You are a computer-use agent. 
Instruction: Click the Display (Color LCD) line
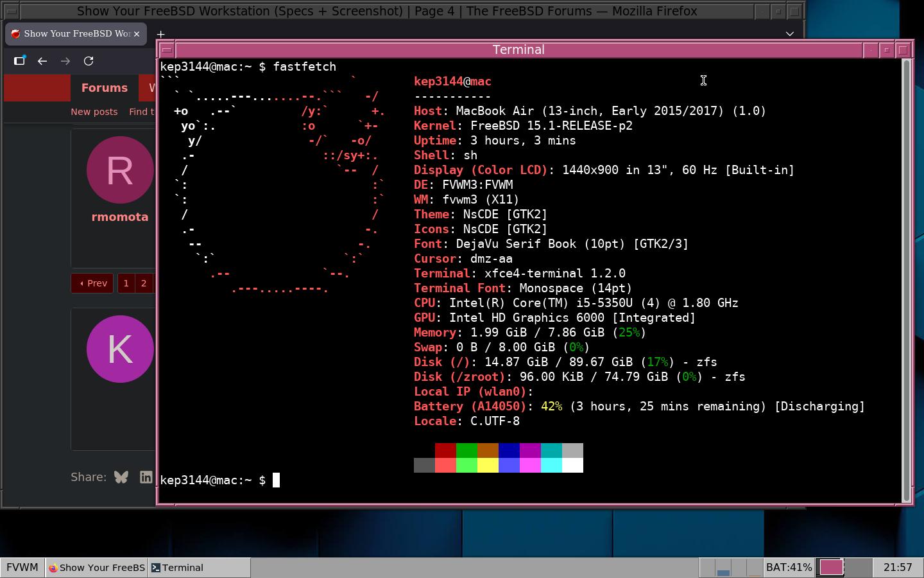click(x=604, y=170)
